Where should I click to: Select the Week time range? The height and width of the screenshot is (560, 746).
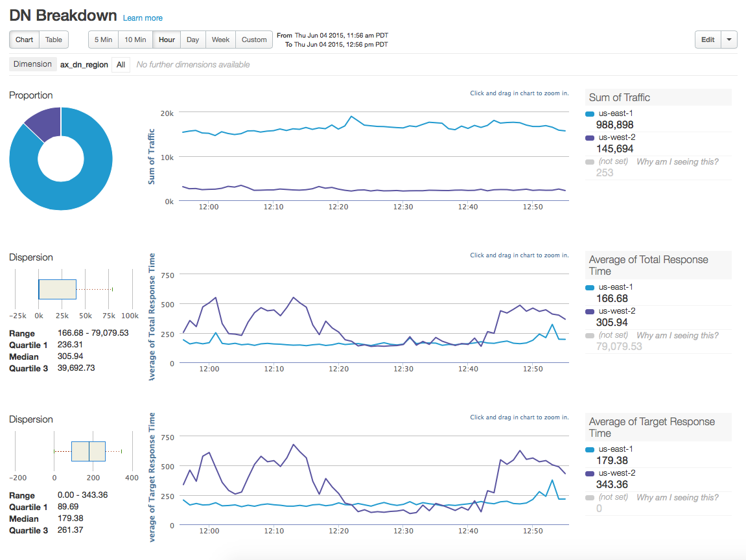pyautogui.click(x=220, y=40)
